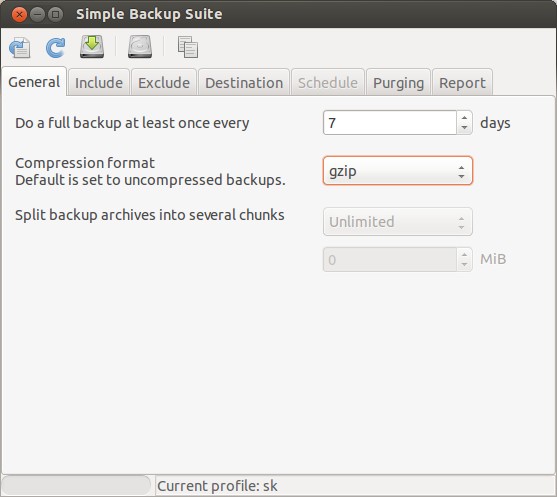Click the MiB chunk size input field
This screenshot has height=497, width=557.
click(x=390, y=259)
